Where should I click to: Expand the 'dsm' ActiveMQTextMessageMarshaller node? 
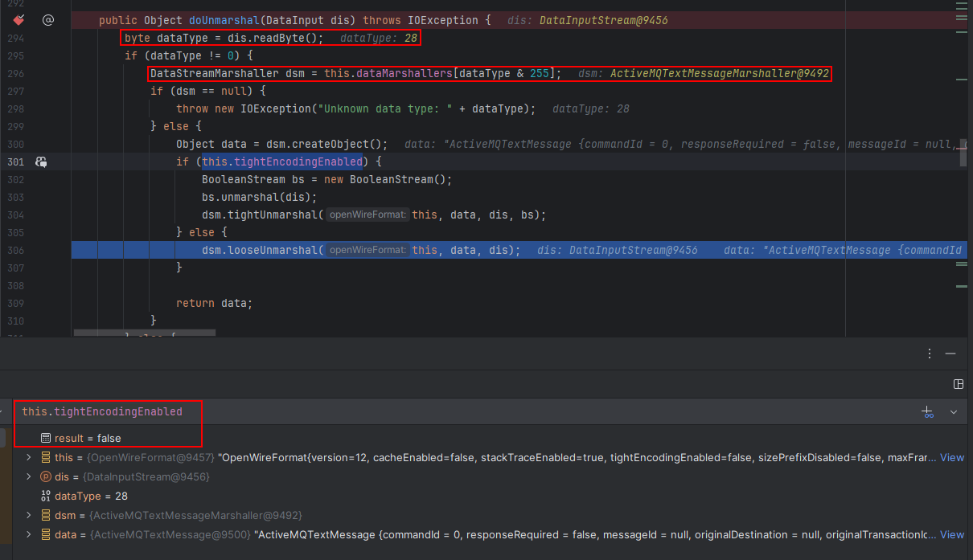pos(29,515)
